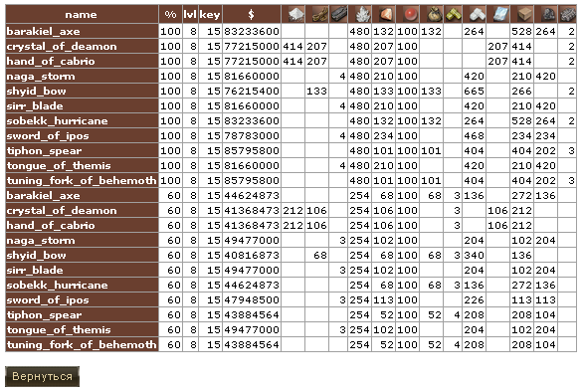The height and width of the screenshot is (392, 585).
Task: Select crystal_of_deamon name in the 100% row
Action: pos(62,46)
